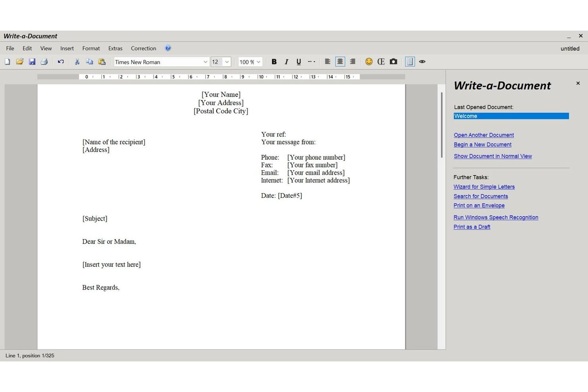588x392 pixels.
Task: Open the Edit menu
Action: [x=27, y=48]
